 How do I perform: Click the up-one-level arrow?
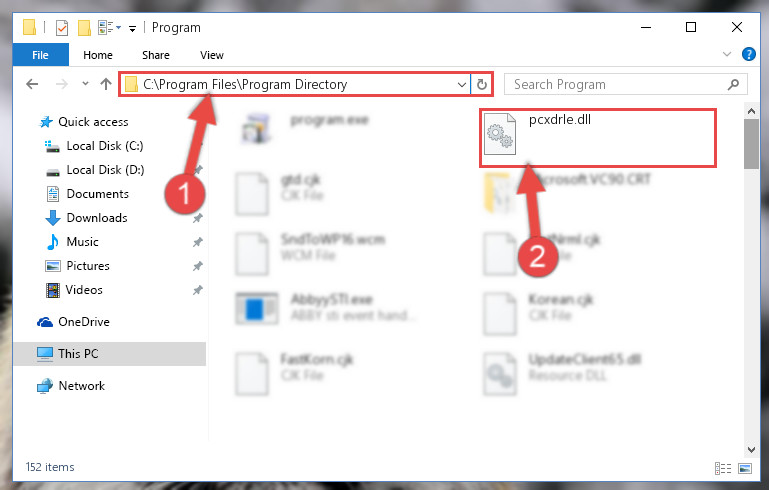pos(106,84)
